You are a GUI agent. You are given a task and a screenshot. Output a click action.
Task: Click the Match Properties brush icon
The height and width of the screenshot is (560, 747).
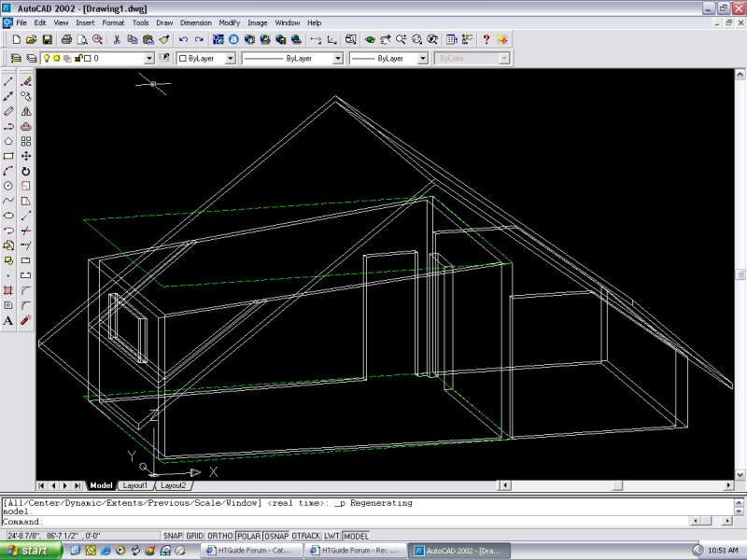tap(164, 39)
